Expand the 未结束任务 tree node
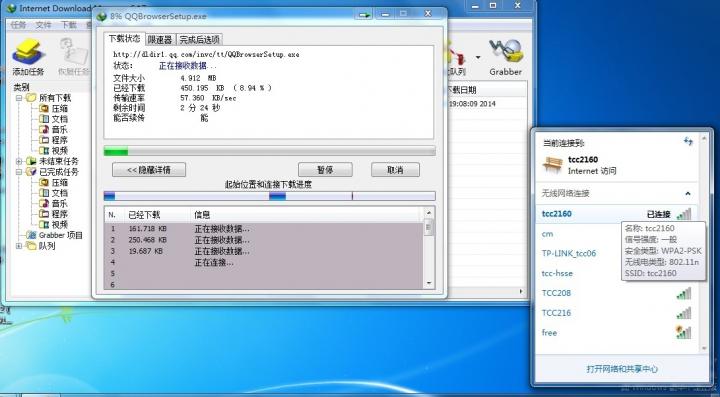The image size is (720, 397). 19,161
